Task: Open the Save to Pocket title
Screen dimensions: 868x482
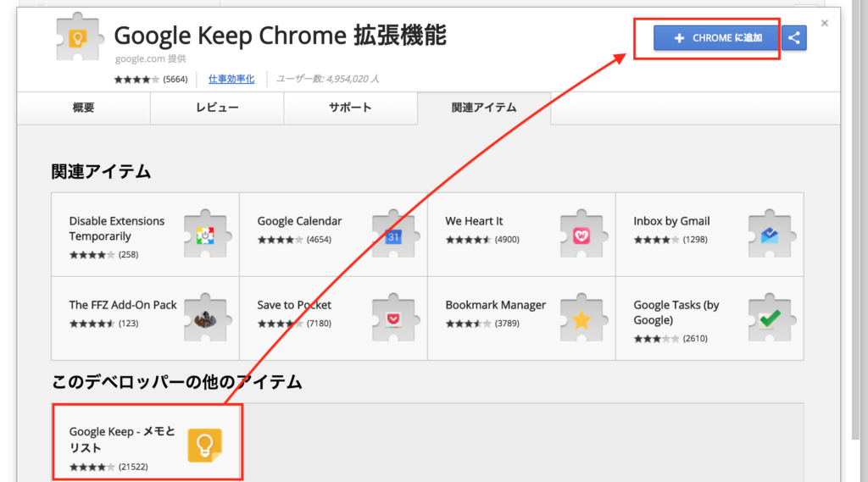Action: tap(294, 305)
